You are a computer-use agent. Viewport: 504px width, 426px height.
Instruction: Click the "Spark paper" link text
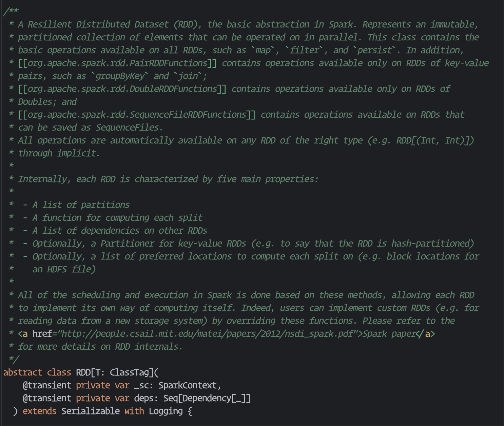pyautogui.click(x=389, y=334)
